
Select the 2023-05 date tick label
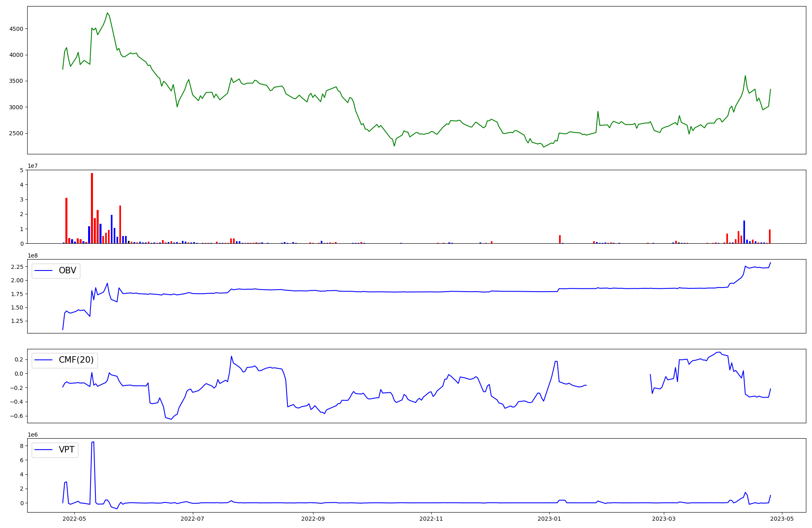click(782, 519)
